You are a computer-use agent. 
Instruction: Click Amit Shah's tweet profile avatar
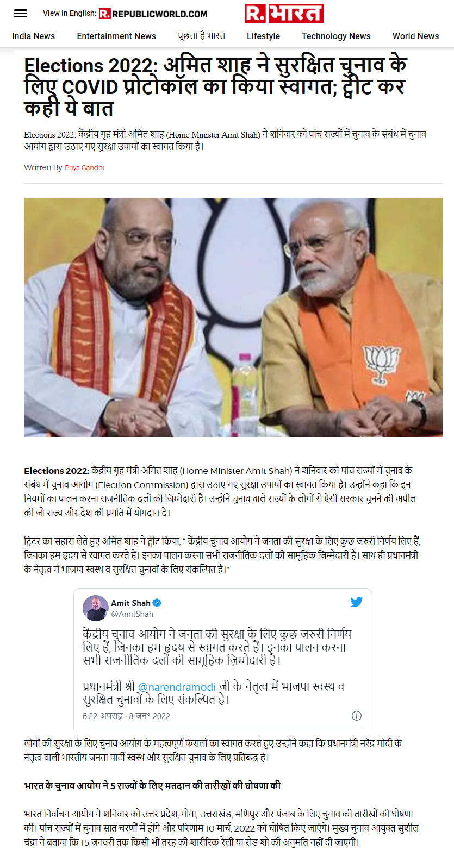95,608
